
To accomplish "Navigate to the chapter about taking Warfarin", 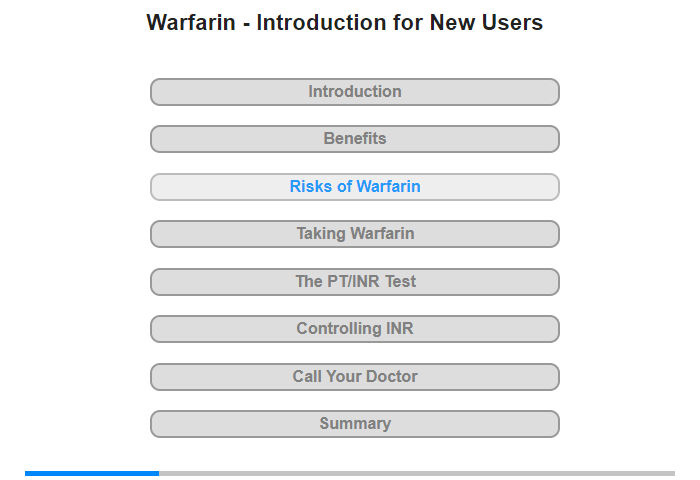I will [x=355, y=234].
